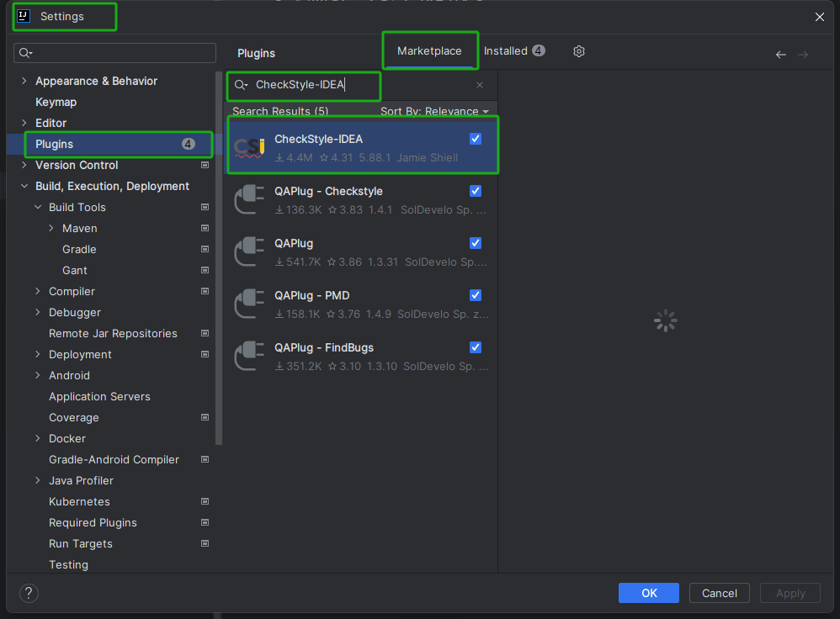
Task: Click the Cancel button
Action: point(719,593)
